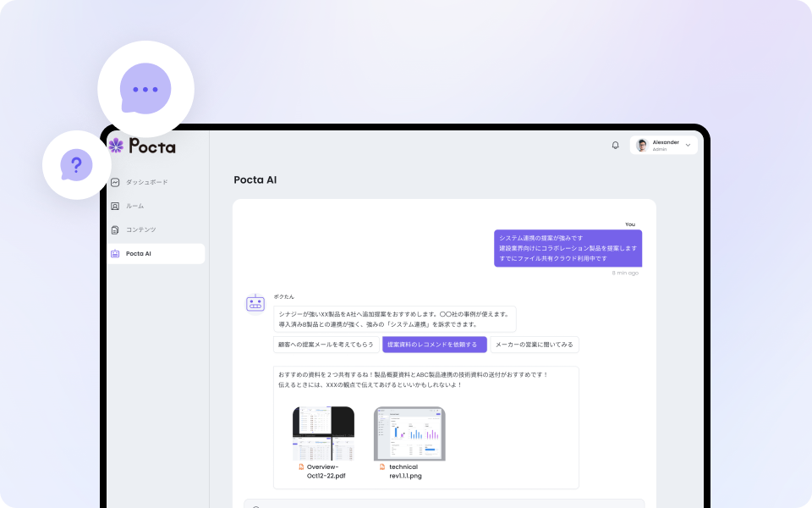Click the Overview-Oct12-22.pdf file name
The height and width of the screenshot is (508, 812).
click(326, 471)
